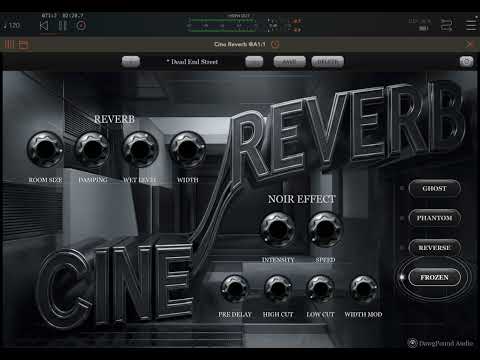Click the record circle icon

[81, 26]
